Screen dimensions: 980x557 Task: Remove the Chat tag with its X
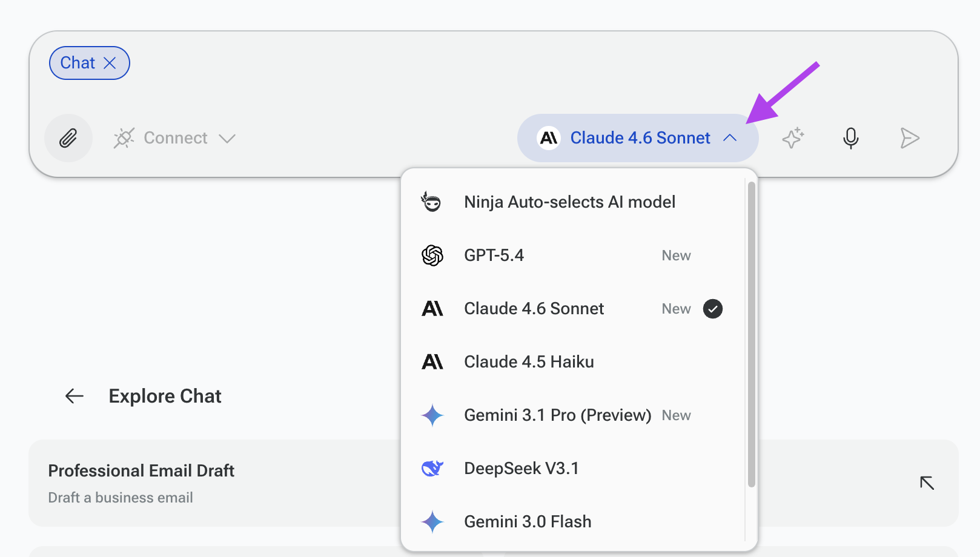click(x=110, y=63)
